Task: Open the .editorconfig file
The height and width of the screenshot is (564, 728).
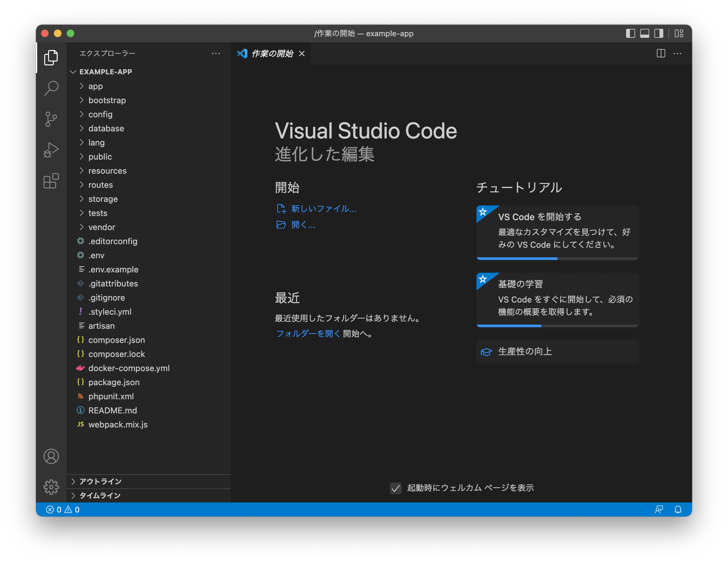Action: coord(149,241)
